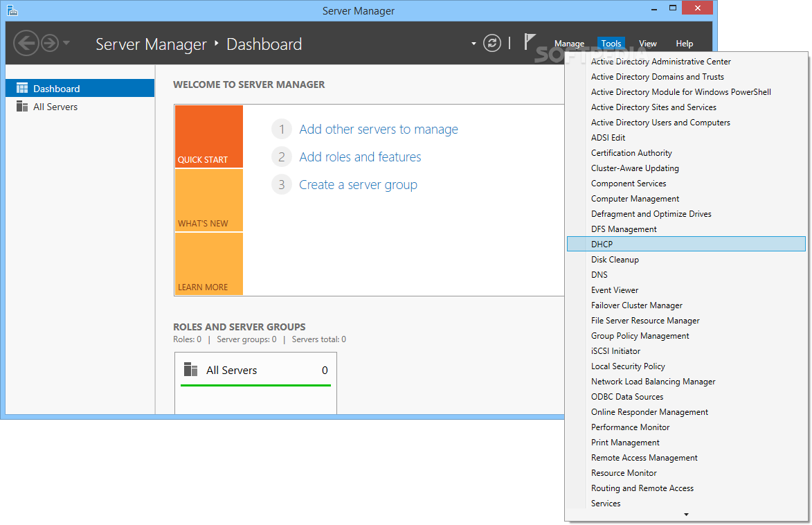Viewport: 812px width, 525px height.
Task: Open the notifications flag icon
Action: tap(529, 42)
